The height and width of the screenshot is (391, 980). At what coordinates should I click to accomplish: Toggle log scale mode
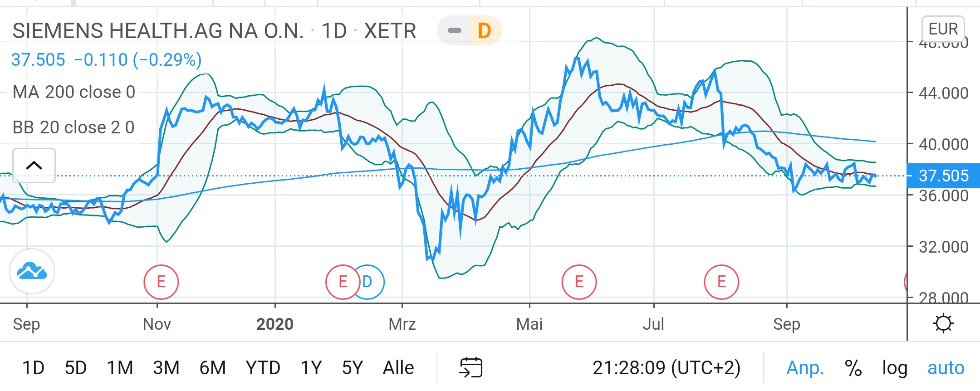(x=894, y=368)
